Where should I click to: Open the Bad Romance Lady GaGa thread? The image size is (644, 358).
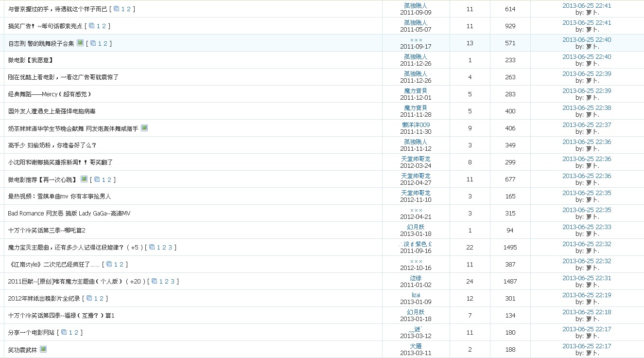(x=69, y=214)
